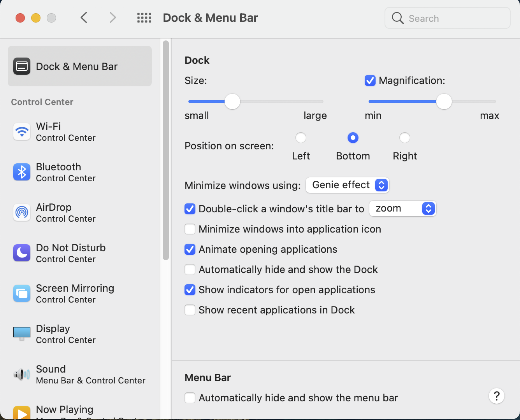Open help with the question mark button
Image resolution: width=520 pixels, height=420 pixels.
tap(497, 396)
